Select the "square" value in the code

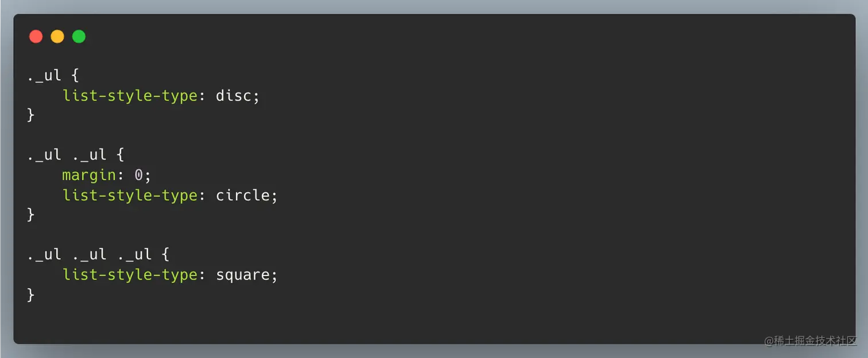243,275
